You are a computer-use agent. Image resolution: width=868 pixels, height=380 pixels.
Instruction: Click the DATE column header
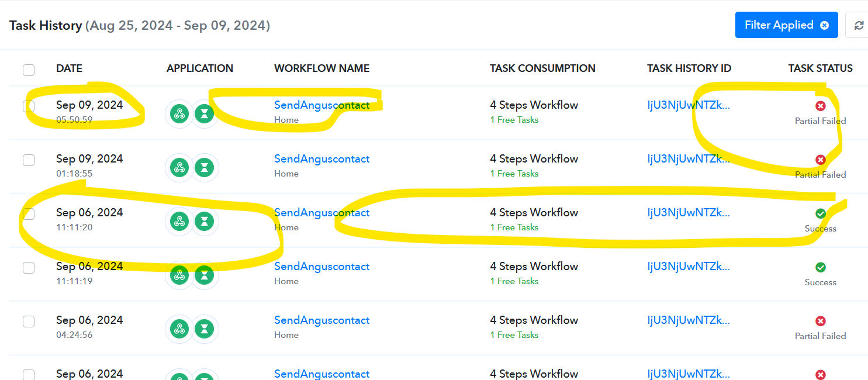coord(69,68)
